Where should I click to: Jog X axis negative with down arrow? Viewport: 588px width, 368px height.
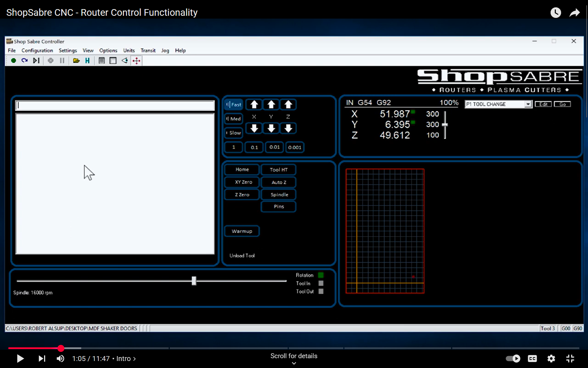tap(254, 128)
